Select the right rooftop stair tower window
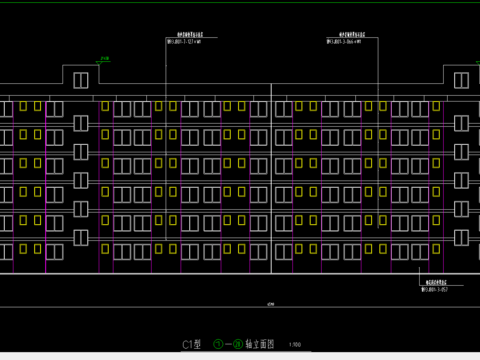 click(461, 80)
